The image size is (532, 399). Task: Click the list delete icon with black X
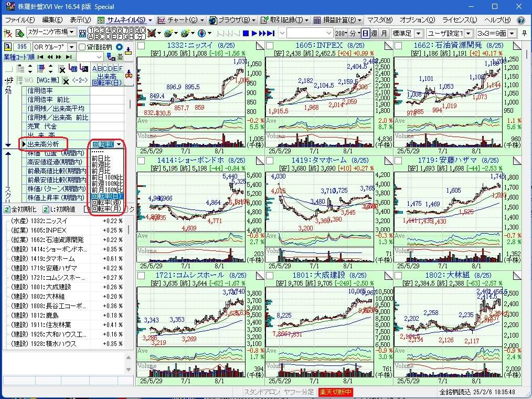click(x=61, y=69)
